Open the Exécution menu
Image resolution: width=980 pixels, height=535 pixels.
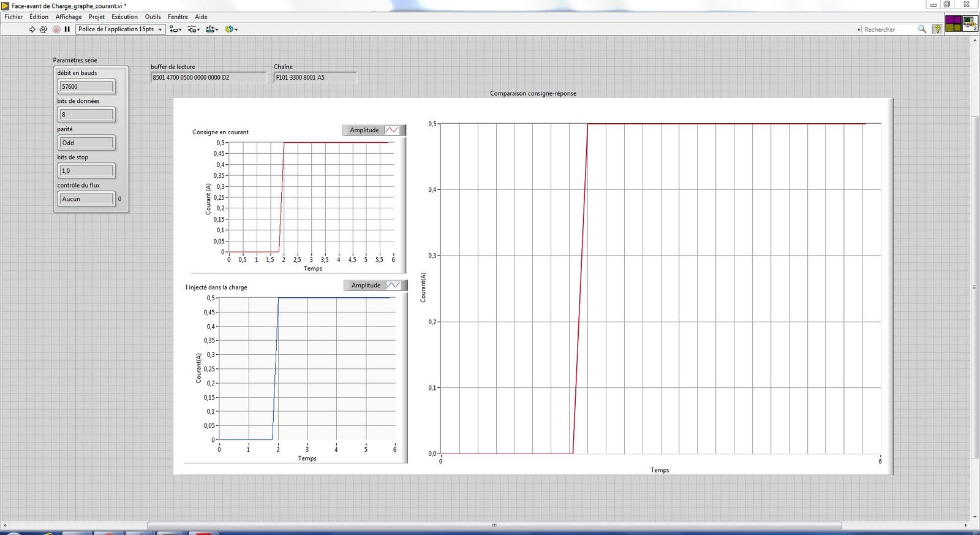tap(124, 17)
